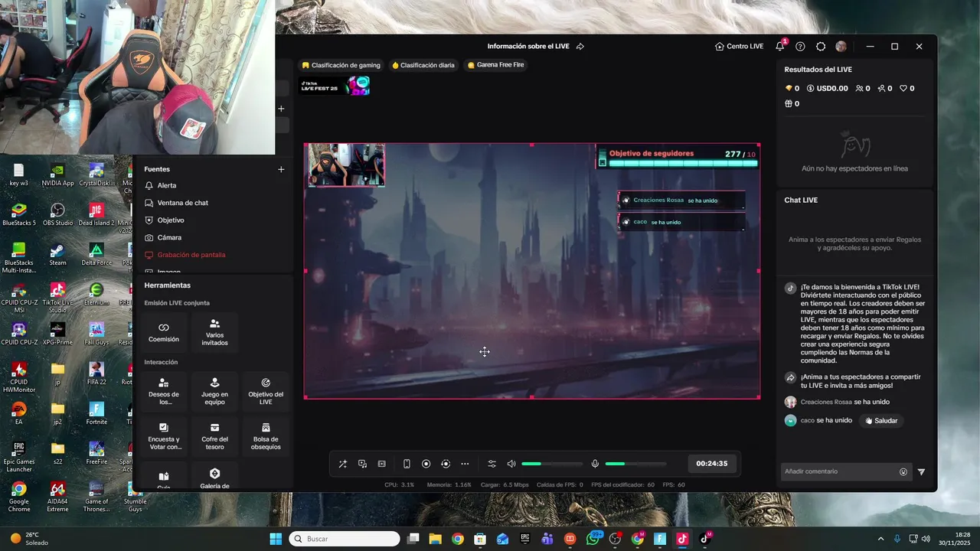The width and height of the screenshot is (980, 551).
Task: Click the camera thumbnail in preview
Action: (346, 165)
